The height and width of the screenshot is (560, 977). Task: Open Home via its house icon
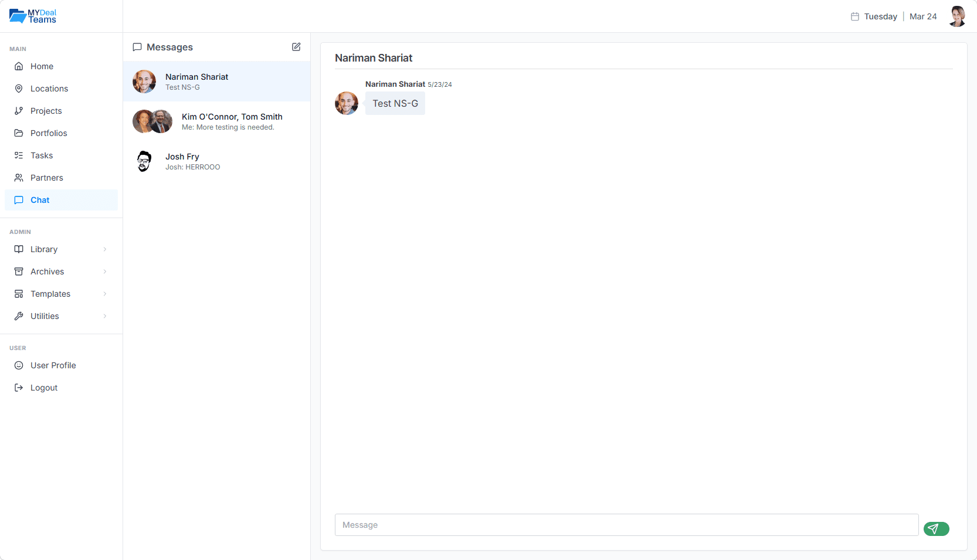[x=19, y=66]
